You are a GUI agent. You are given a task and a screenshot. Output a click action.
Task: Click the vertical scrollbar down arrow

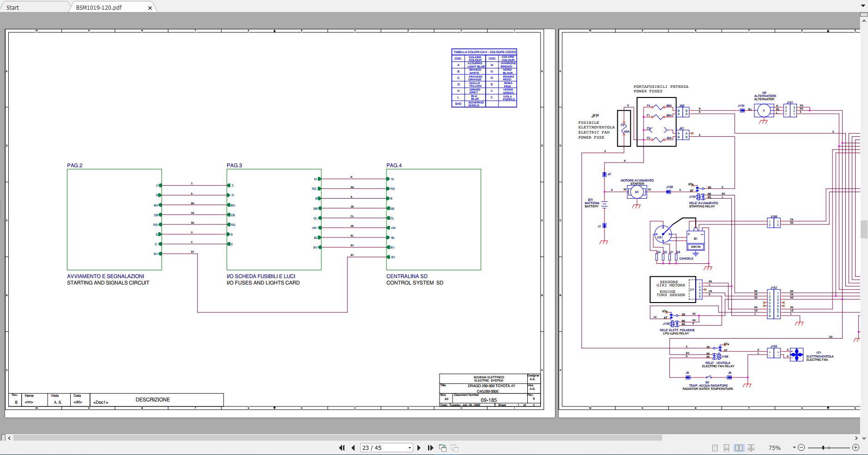[864, 438]
